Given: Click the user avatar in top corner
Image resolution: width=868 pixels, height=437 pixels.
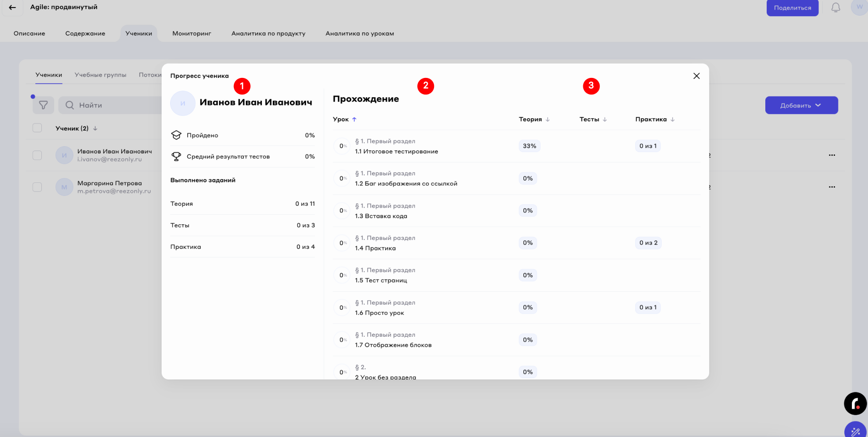Looking at the screenshot, I should coord(859,8).
